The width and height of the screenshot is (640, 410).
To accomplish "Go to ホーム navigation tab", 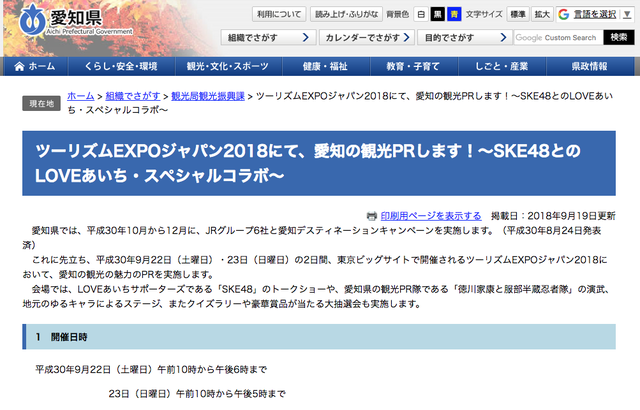I will click(x=36, y=66).
